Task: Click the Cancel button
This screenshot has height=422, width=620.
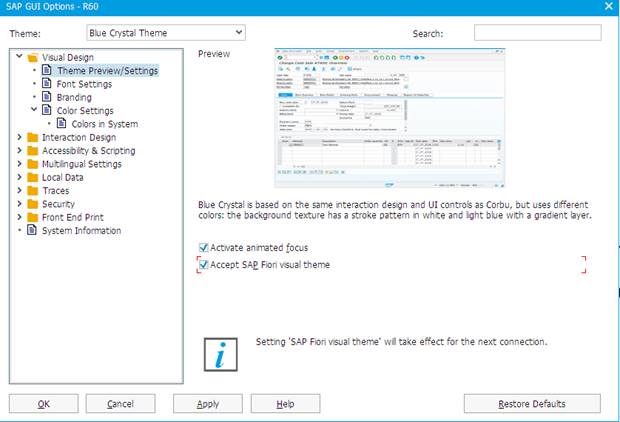Action: [x=121, y=404]
